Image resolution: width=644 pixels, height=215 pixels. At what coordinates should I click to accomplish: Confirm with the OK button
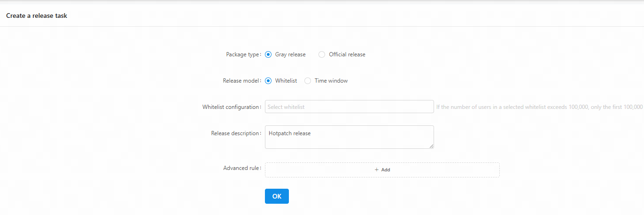277,196
